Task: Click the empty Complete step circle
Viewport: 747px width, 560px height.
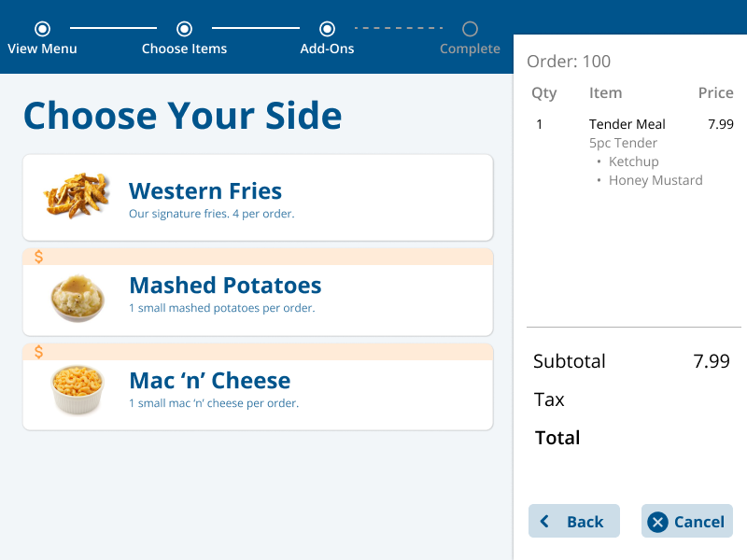Action: (x=470, y=29)
